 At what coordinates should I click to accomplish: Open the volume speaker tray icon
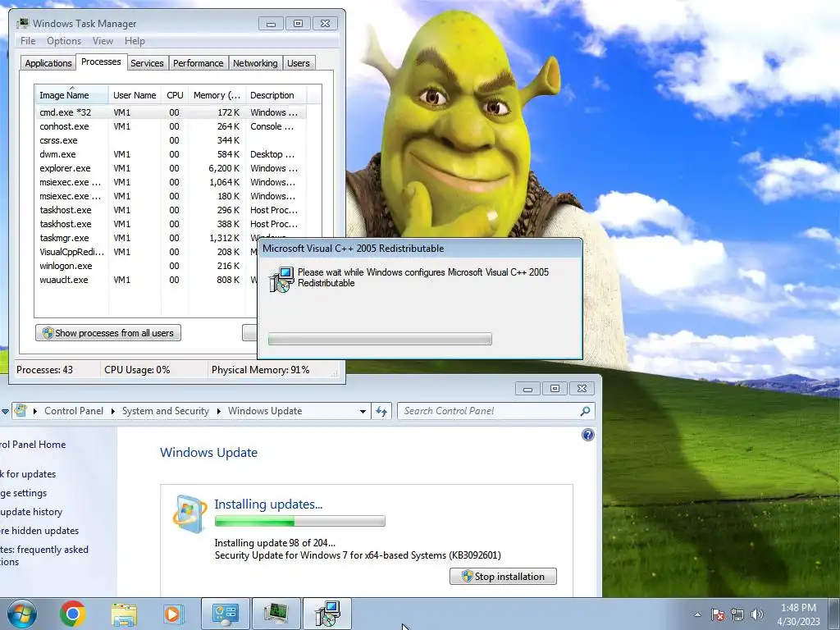tap(757, 614)
